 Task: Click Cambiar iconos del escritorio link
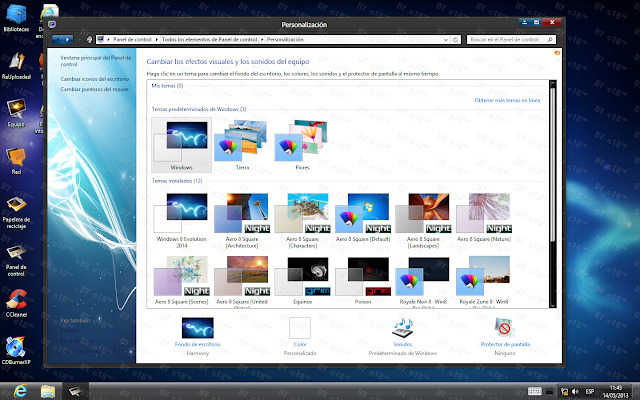click(95, 79)
